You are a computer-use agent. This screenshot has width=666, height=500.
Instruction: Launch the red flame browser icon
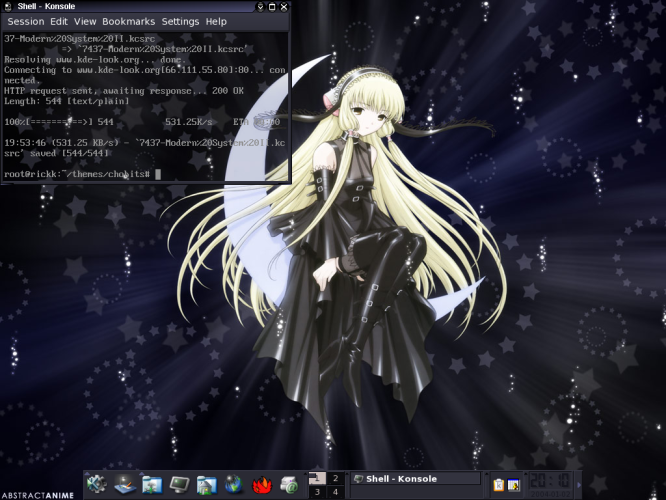pos(262,485)
